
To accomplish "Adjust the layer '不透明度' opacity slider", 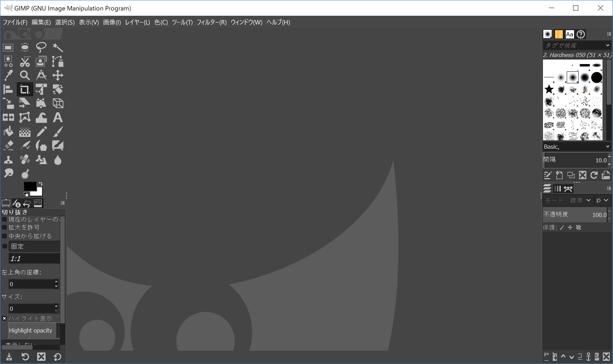I will pyautogui.click(x=575, y=215).
